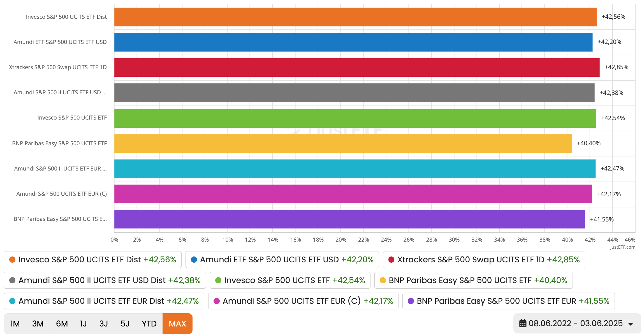The width and height of the screenshot is (644, 336).
Task: Click the gray dot in the Amundi II USD Dist legend
Action: (12, 280)
